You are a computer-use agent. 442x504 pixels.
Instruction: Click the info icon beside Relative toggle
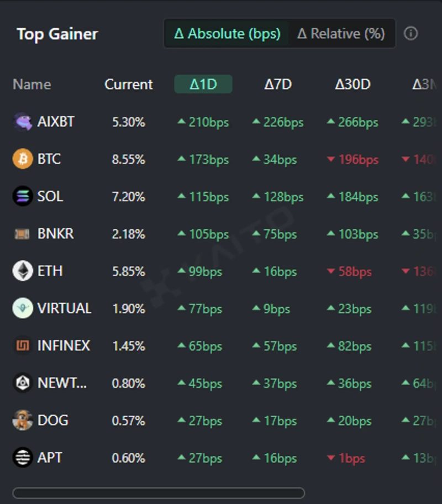click(411, 34)
